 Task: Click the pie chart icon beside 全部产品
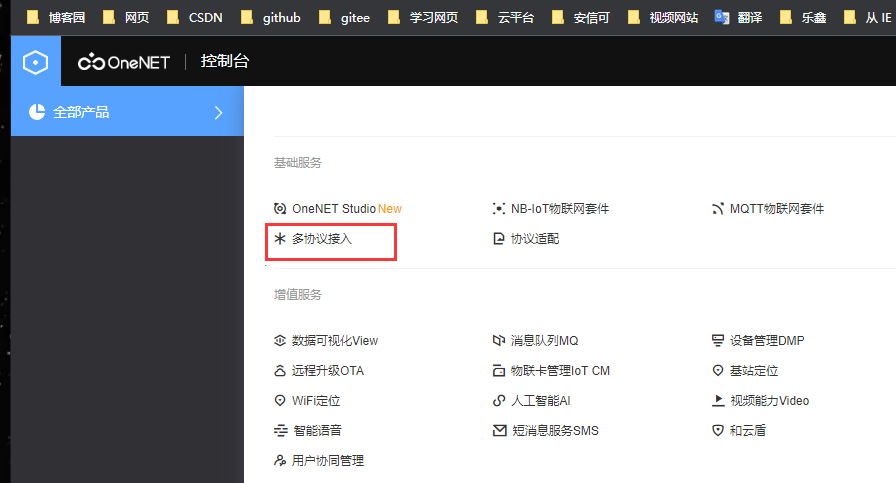coord(37,112)
